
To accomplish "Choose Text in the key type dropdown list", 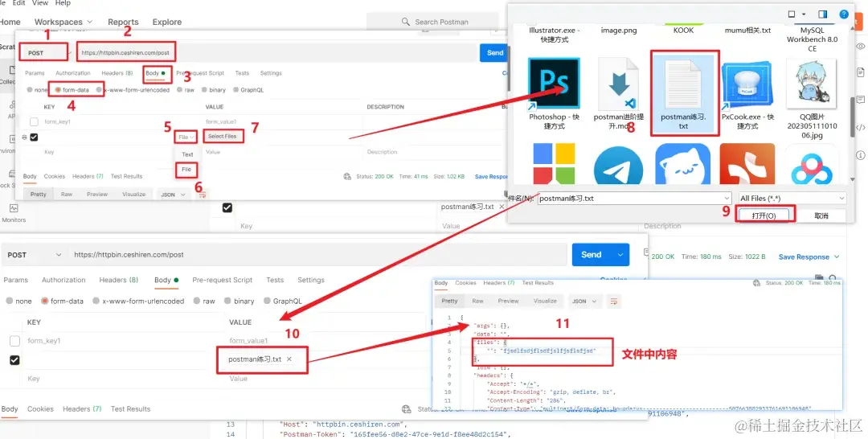I will coord(187,154).
